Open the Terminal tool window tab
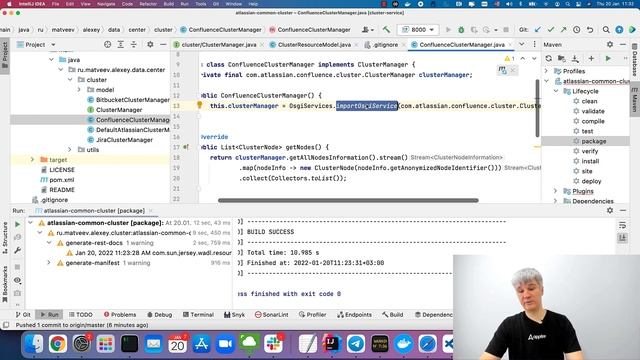Image resolution: width=640 pixels, height=360 pixels. (x=198, y=315)
